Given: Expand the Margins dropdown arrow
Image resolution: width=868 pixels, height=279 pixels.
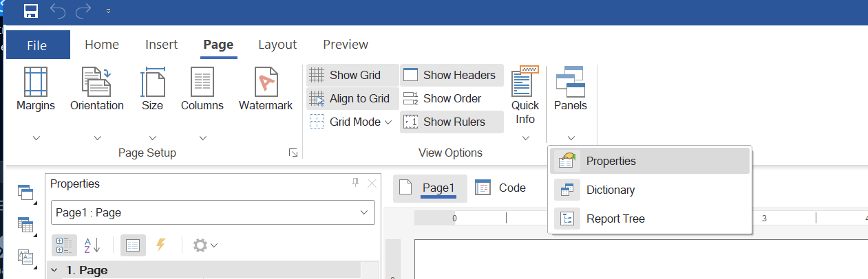Looking at the screenshot, I should point(36,138).
